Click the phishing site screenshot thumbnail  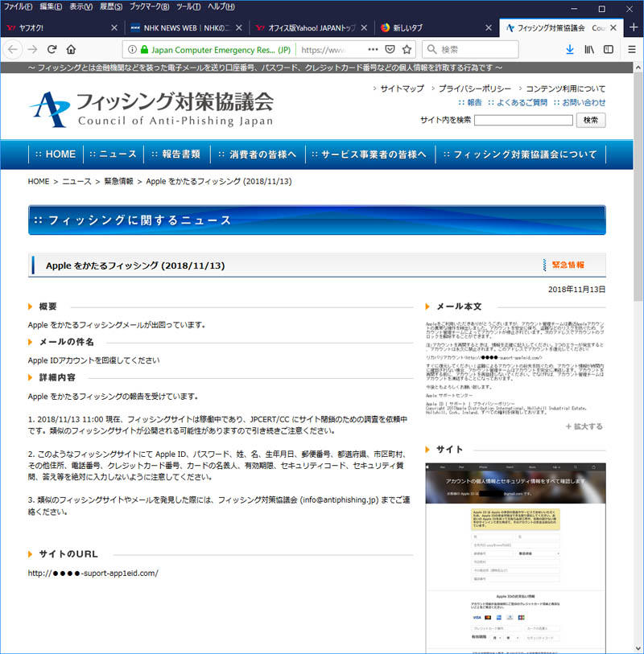[x=515, y=557]
